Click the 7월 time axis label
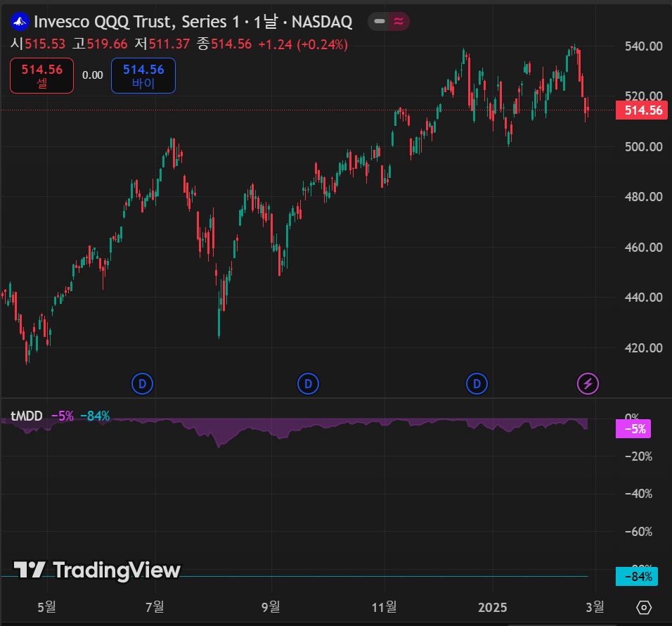 [x=155, y=607]
